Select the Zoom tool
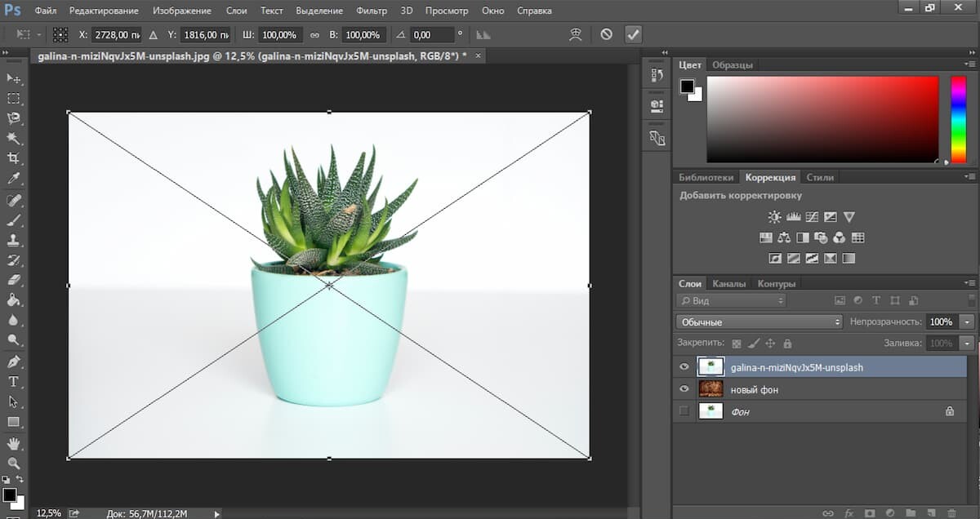Viewport: 980px width, 519px height. tap(14, 463)
